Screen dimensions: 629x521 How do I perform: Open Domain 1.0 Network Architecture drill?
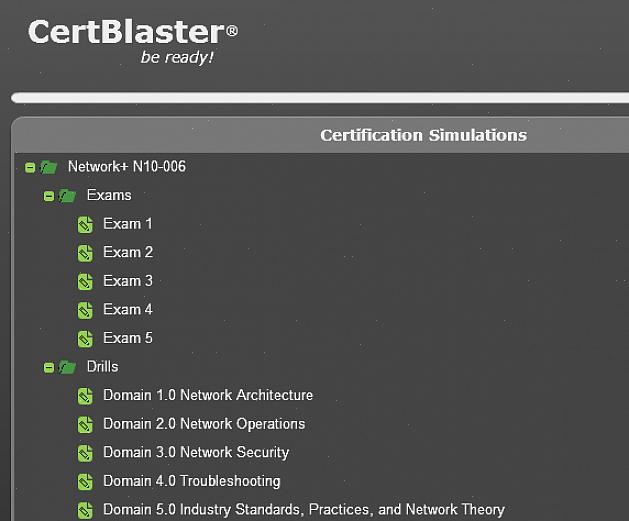click(x=208, y=395)
